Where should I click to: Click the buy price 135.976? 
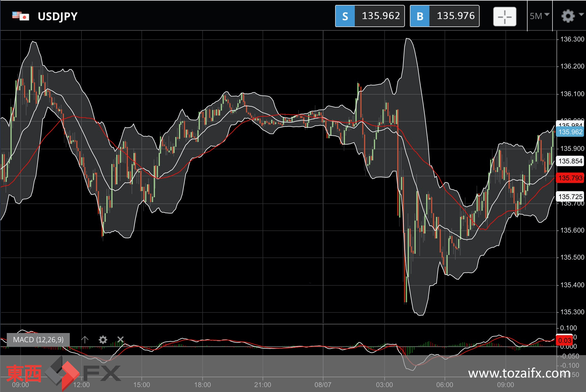tap(455, 16)
